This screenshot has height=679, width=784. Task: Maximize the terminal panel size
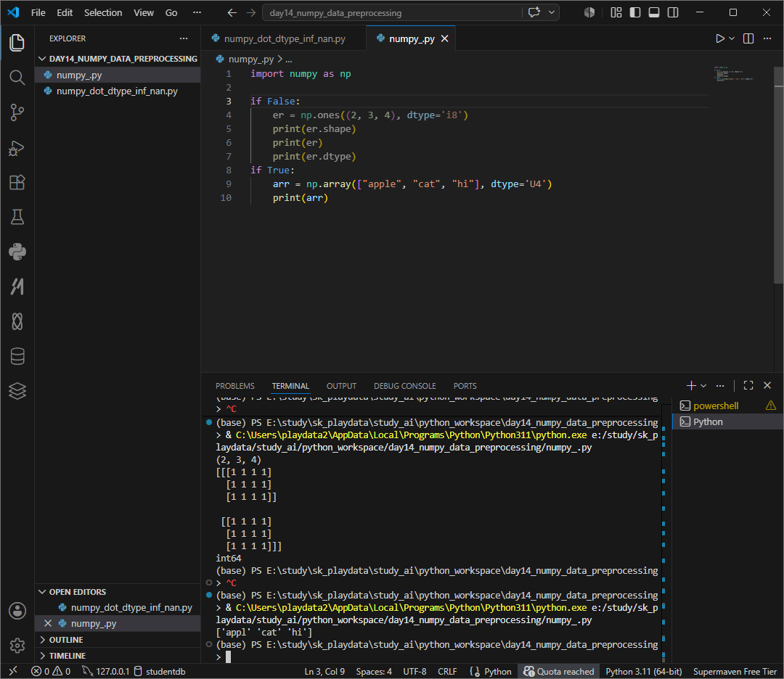[x=748, y=385]
